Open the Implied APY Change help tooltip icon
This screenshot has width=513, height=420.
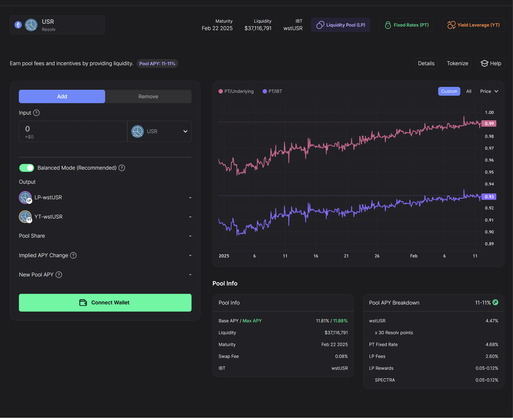73,255
